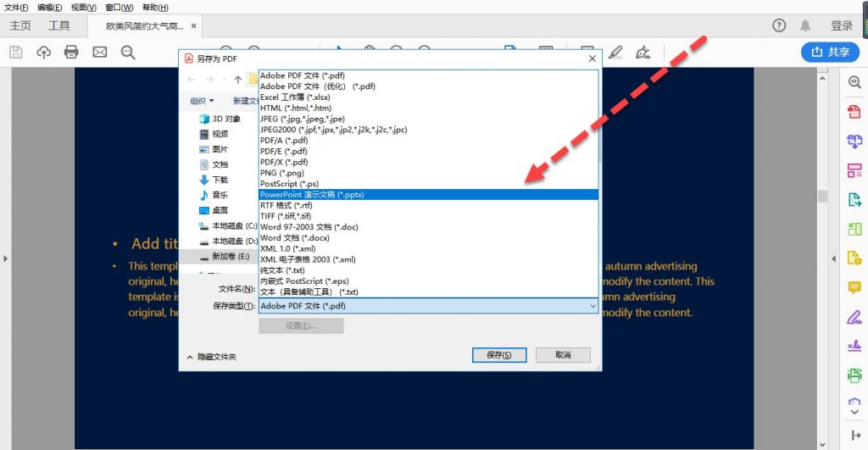This screenshot has width=868, height=450.
Task: Open the 编辑(E) menu
Action: pos(50,7)
